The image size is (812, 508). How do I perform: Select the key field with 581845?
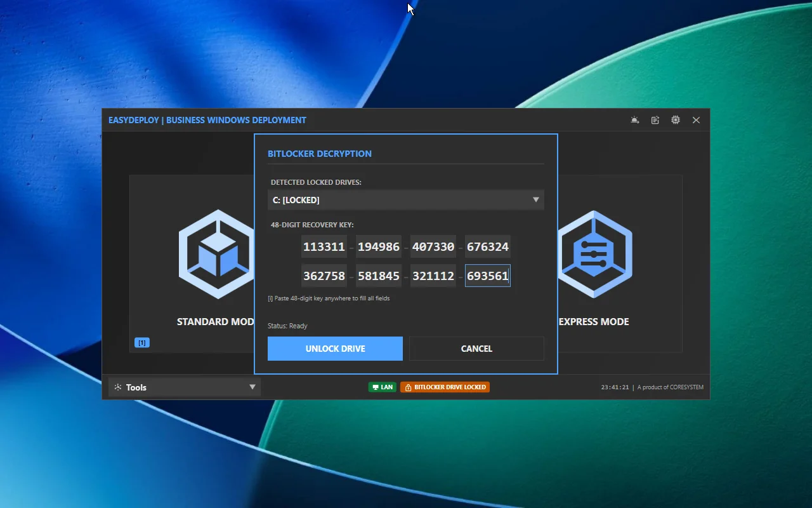[x=379, y=276]
